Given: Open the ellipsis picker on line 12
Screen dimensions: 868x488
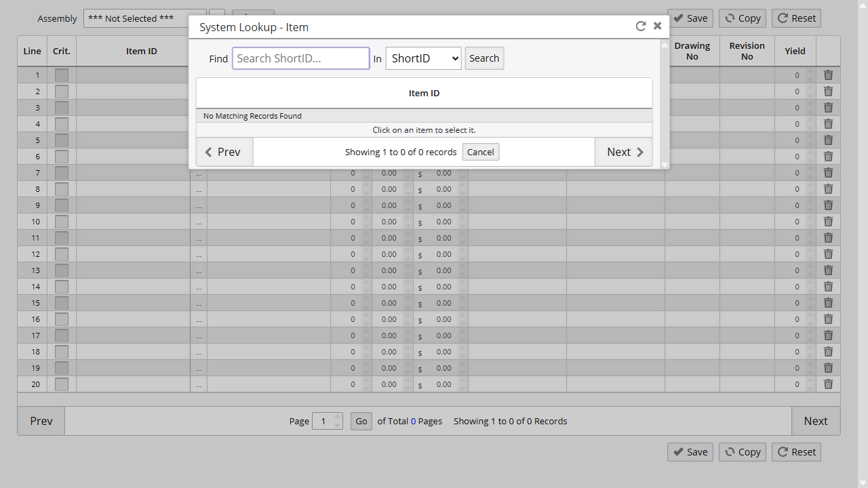Looking at the screenshot, I should click(x=199, y=254).
